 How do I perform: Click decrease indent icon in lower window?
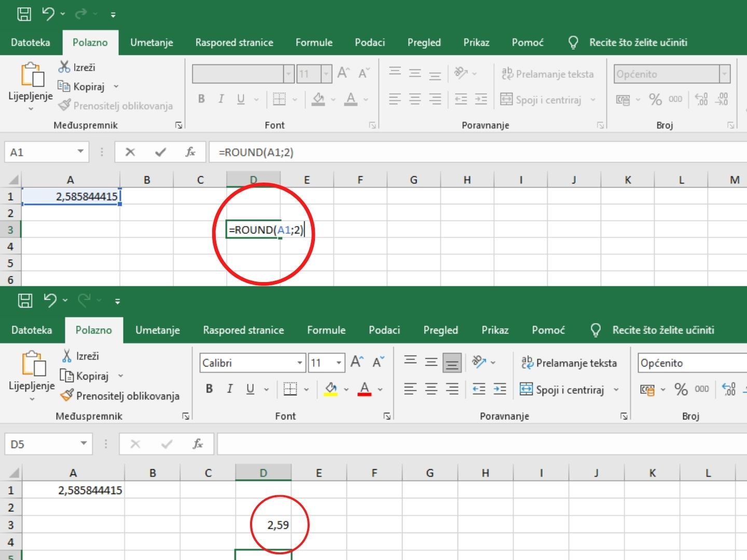(478, 389)
